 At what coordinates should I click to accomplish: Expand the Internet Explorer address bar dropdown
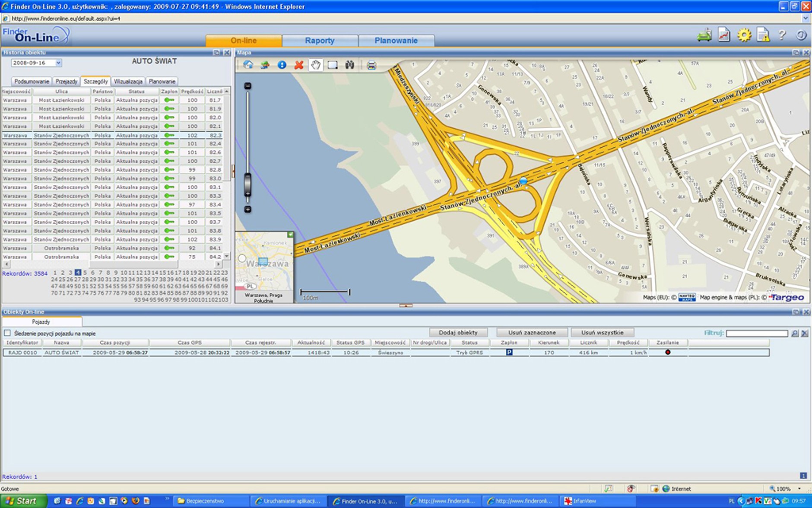point(805,19)
